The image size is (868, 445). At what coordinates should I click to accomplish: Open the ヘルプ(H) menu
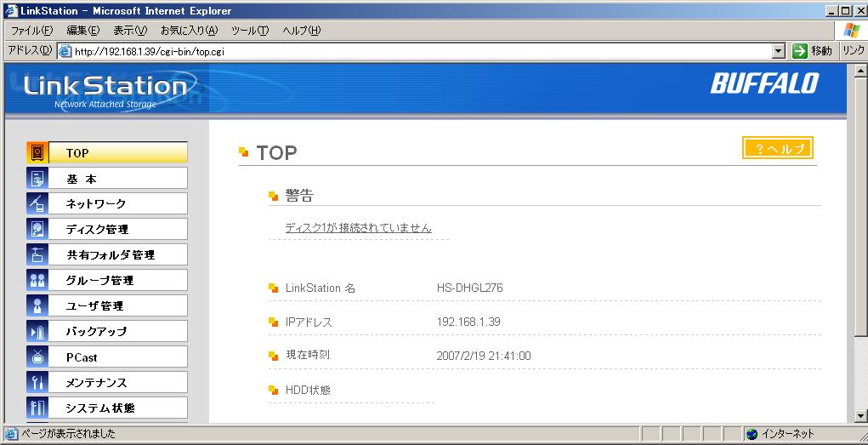pyautogui.click(x=301, y=31)
